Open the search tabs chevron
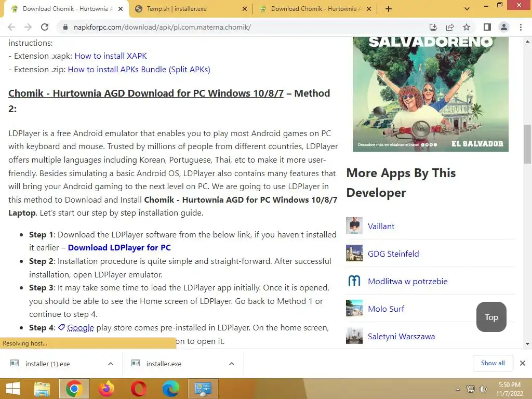532x399 pixels. [467, 9]
